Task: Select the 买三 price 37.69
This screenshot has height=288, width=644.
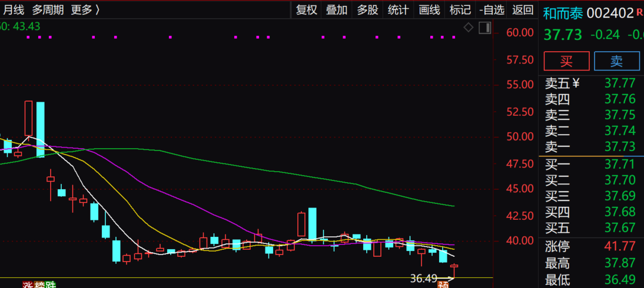Action: tap(620, 196)
